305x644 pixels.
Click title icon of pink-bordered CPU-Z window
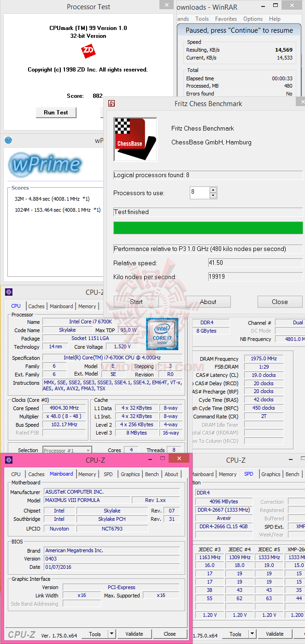pyautogui.click(x=9, y=460)
